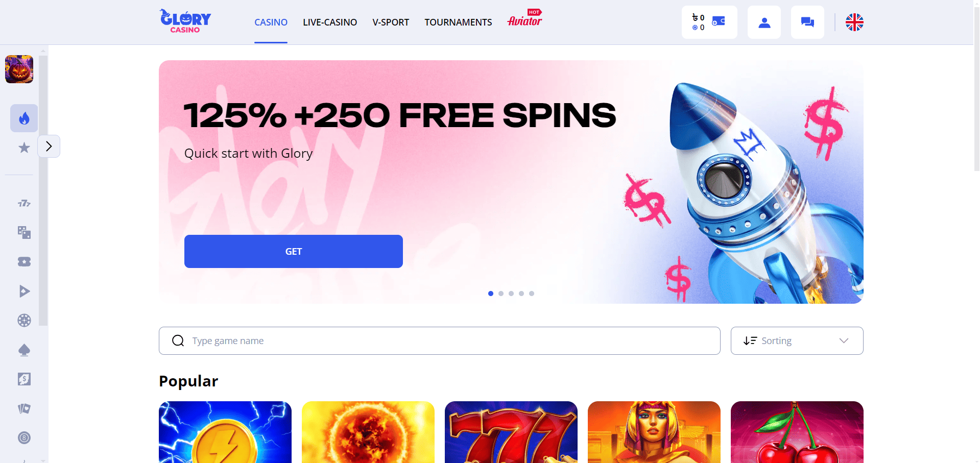Open the 777 slot game thumbnail
This screenshot has width=980, height=463.
(x=511, y=432)
